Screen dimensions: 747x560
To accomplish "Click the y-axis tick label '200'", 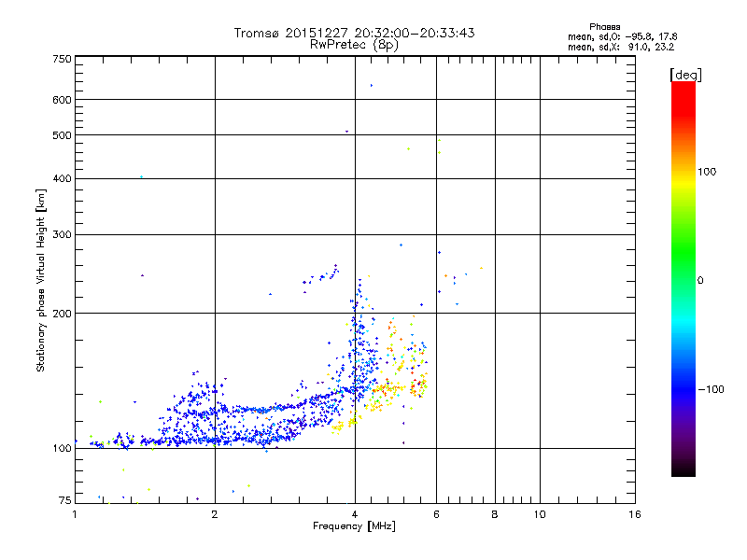I will 62,314.
